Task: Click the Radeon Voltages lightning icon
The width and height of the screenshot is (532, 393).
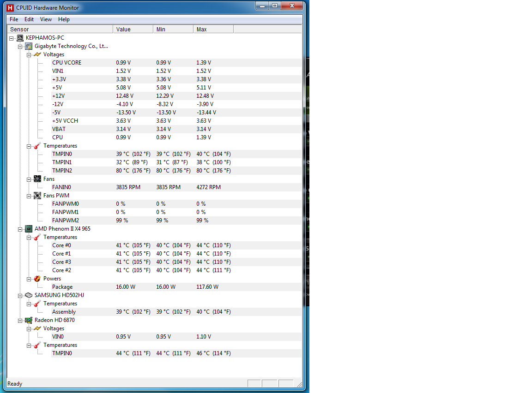Action: tap(37, 328)
